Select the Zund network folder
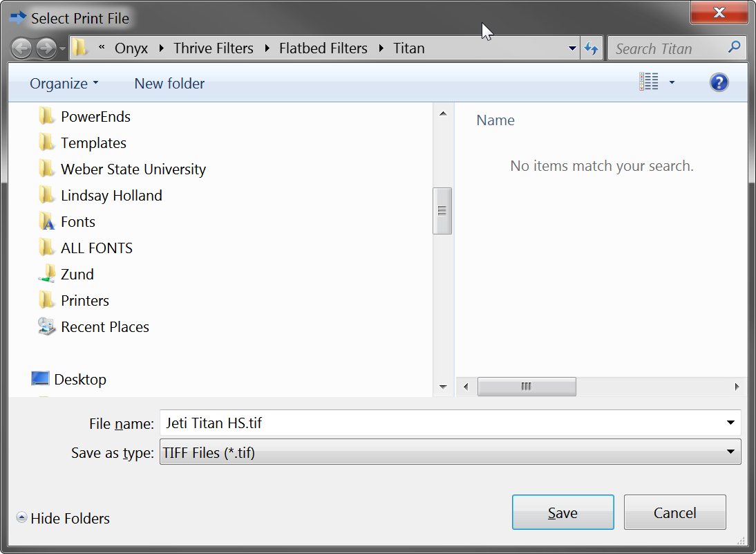The image size is (756, 554). [77, 274]
